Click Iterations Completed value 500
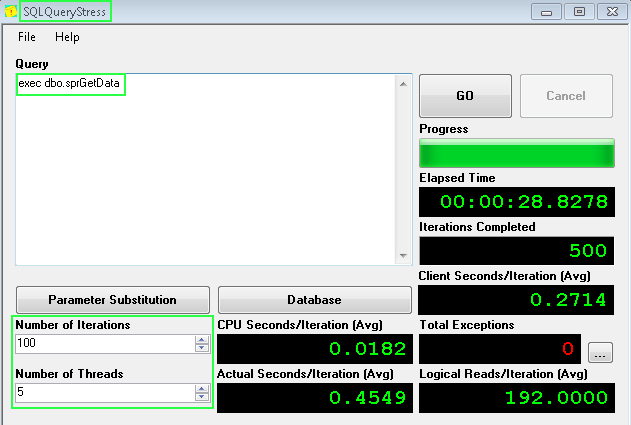 (588, 251)
